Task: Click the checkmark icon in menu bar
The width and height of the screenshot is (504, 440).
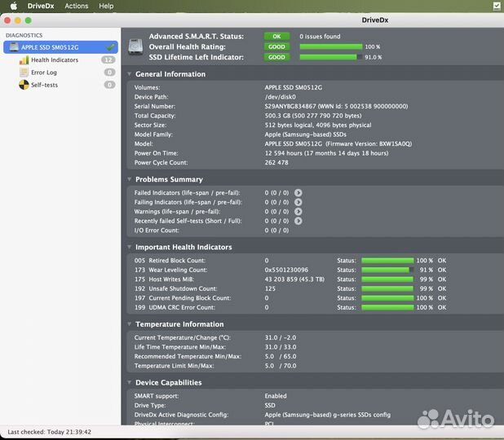Action: tap(497, 6)
